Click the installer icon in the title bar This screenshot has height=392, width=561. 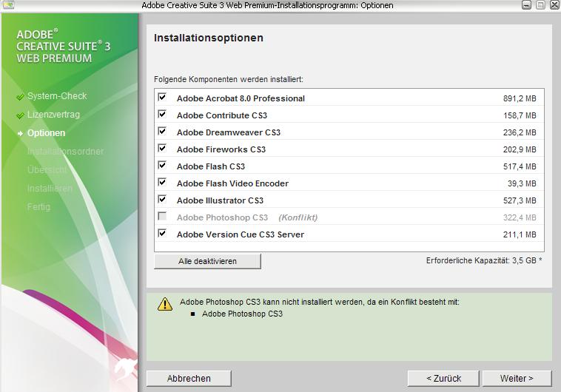pyautogui.click(x=8, y=5)
